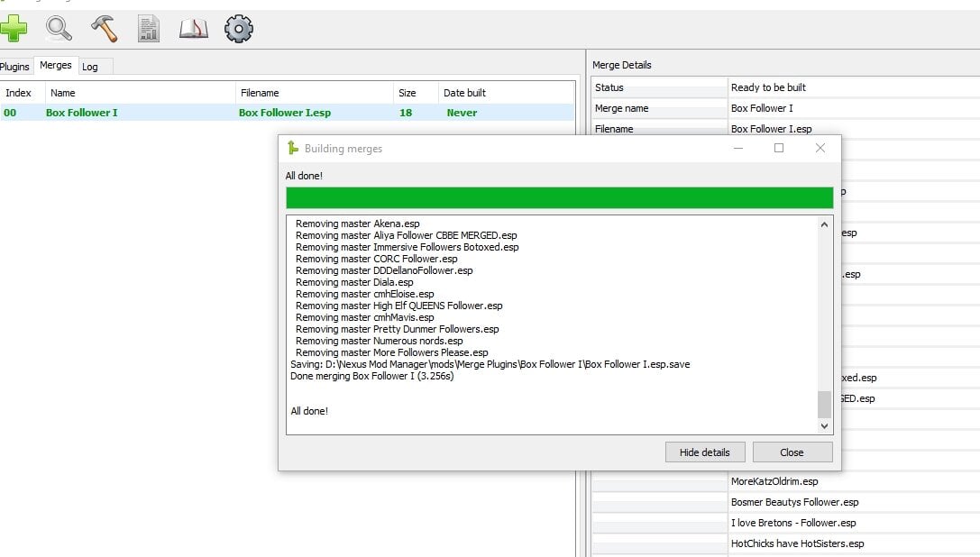This screenshot has height=557, width=980.
Task: Select the Merges tab
Action: pyautogui.click(x=56, y=65)
